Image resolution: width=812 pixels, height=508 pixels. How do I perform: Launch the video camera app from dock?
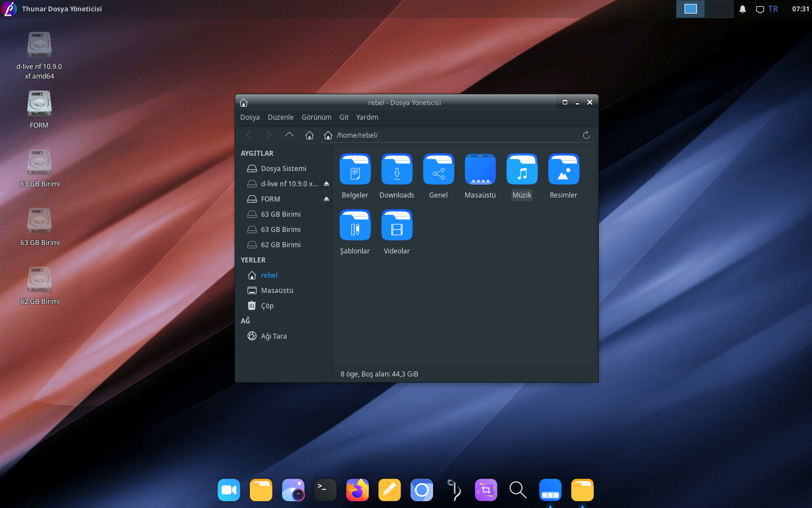tap(229, 490)
